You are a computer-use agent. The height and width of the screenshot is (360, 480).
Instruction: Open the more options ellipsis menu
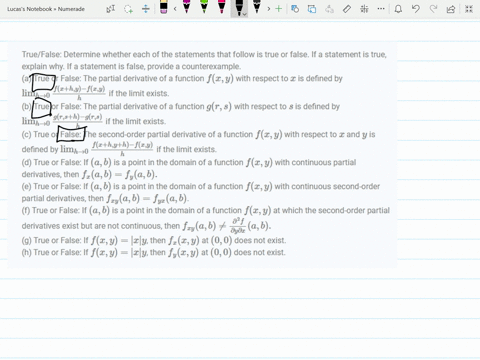(x=381, y=9)
